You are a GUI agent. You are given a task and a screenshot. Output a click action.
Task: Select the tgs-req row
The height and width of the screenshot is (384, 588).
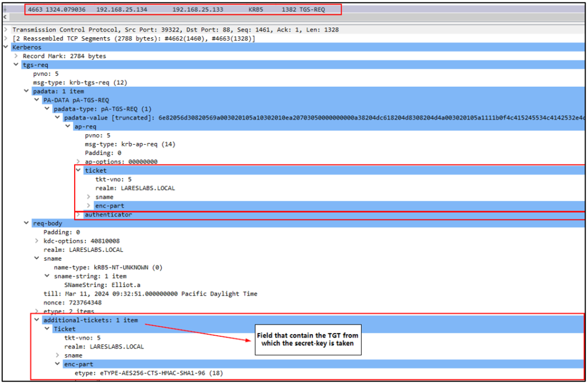click(303, 65)
